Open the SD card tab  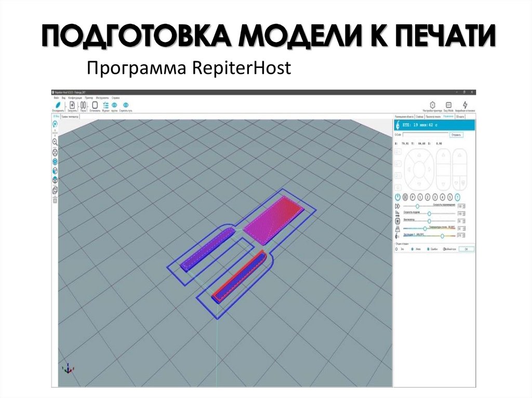(460, 117)
